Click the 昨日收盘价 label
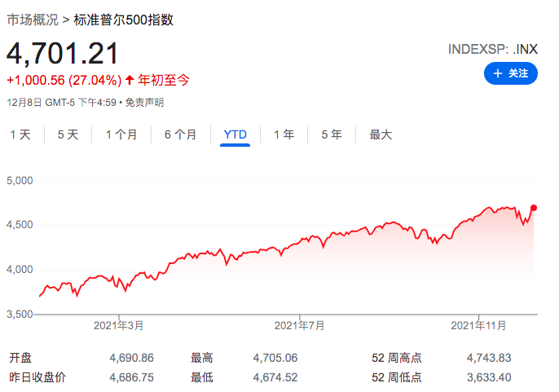Image resolution: width=559 pixels, height=392 pixels. coord(37,377)
